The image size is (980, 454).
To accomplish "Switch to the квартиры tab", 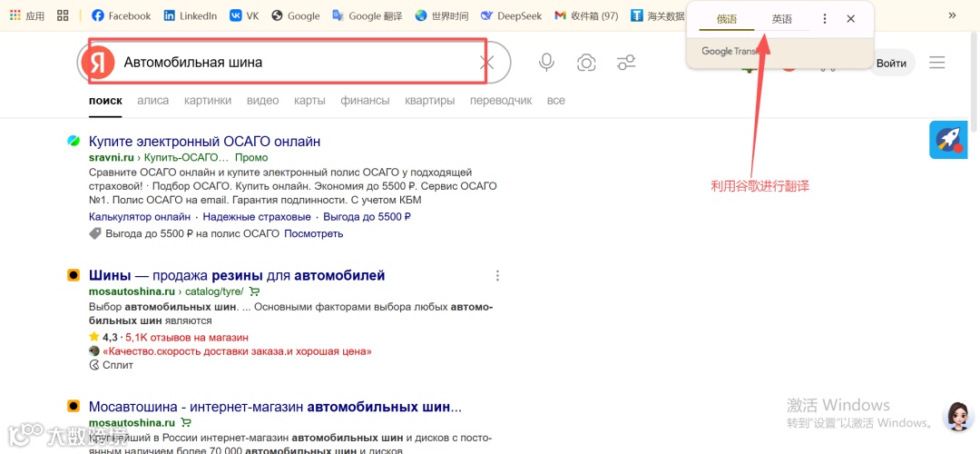I will point(430,101).
